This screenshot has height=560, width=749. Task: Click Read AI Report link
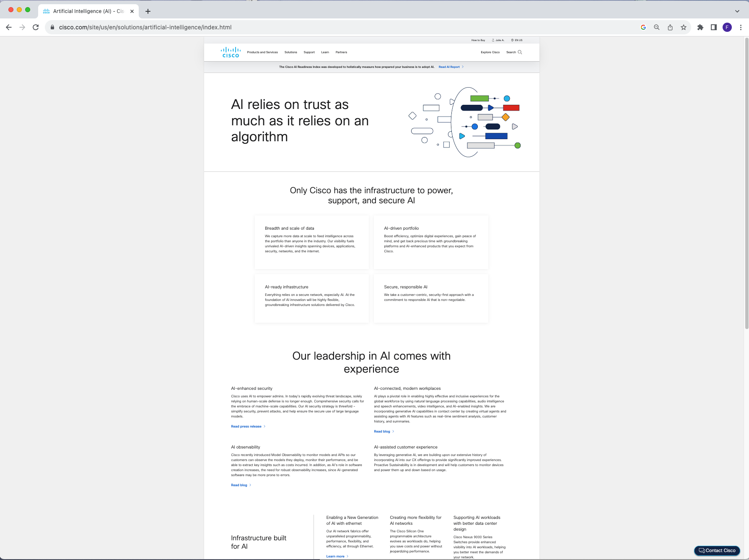[449, 67]
